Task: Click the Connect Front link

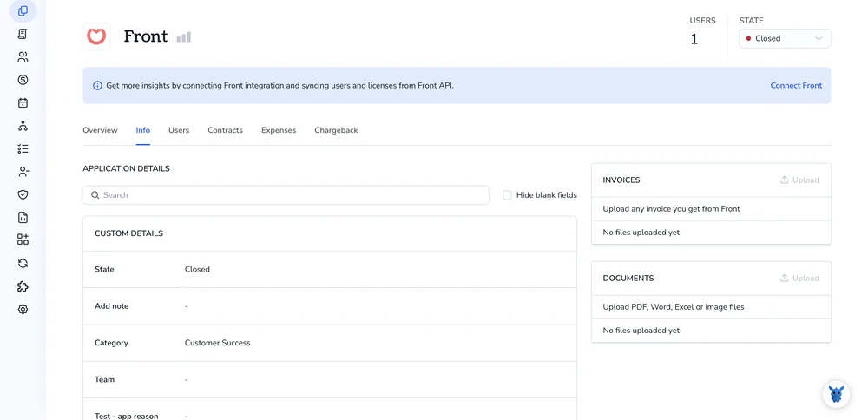Action: [x=796, y=85]
